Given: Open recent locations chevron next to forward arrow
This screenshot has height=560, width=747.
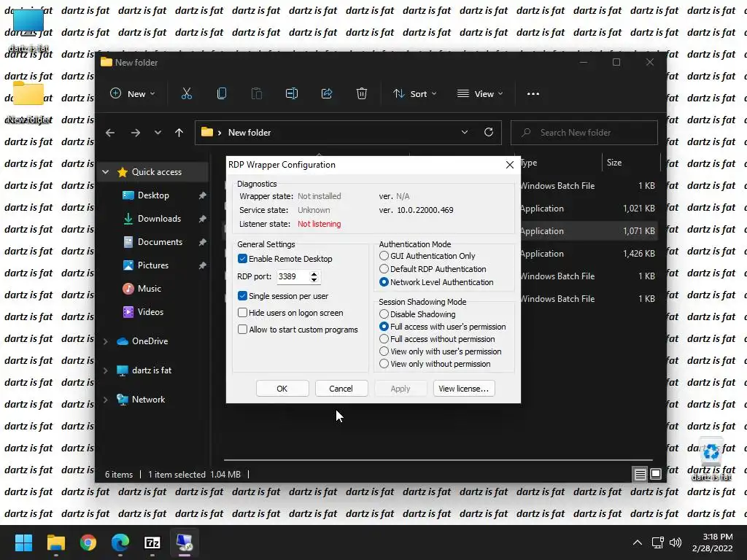Looking at the screenshot, I should pyautogui.click(x=158, y=133).
